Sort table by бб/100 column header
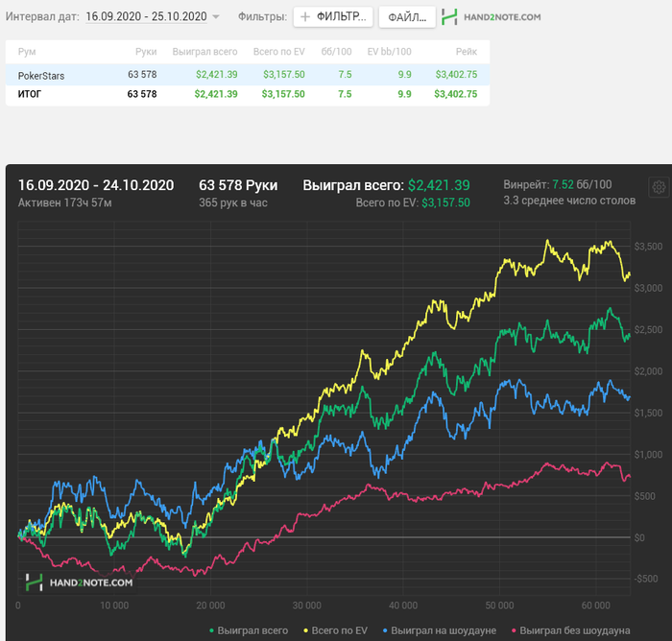Screen dimensions: 672x641 336,52
